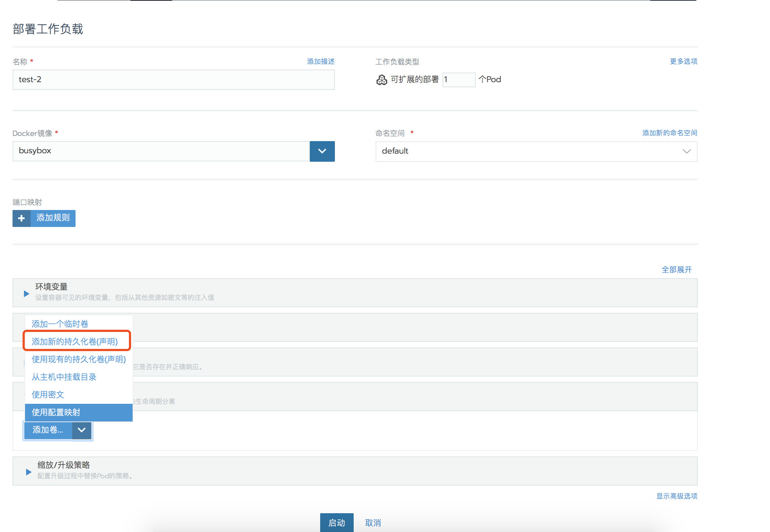Click the Add Volume dropdown arrow
770x532 pixels.
click(x=82, y=430)
